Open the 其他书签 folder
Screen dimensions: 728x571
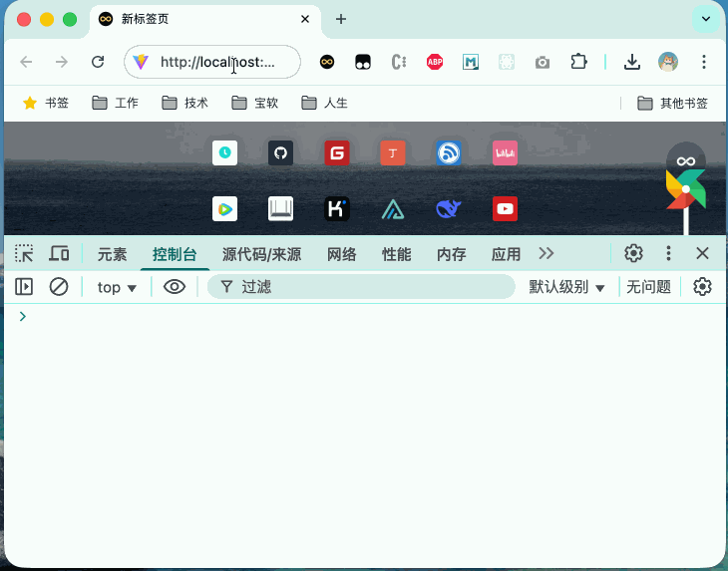pyautogui.click(x=672, y=103)
